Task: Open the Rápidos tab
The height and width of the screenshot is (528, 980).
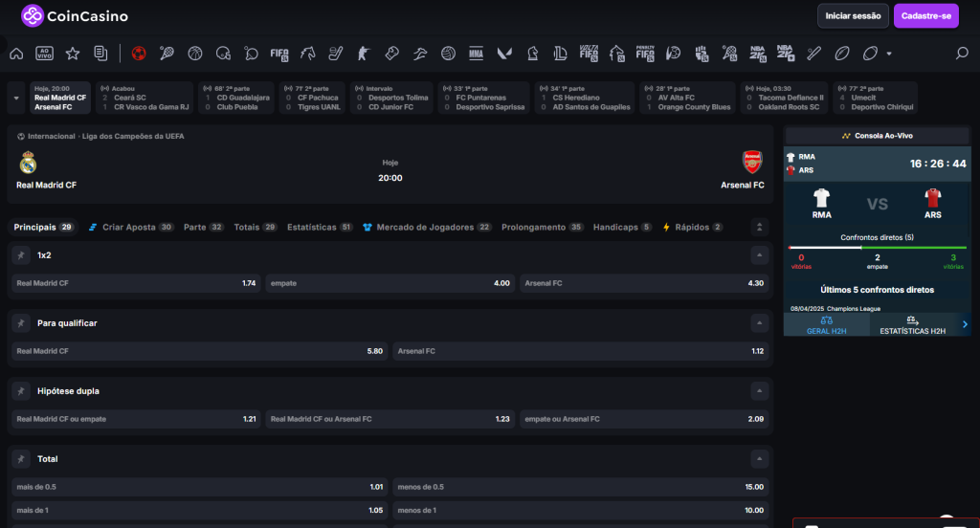Action: coord(693,227)
